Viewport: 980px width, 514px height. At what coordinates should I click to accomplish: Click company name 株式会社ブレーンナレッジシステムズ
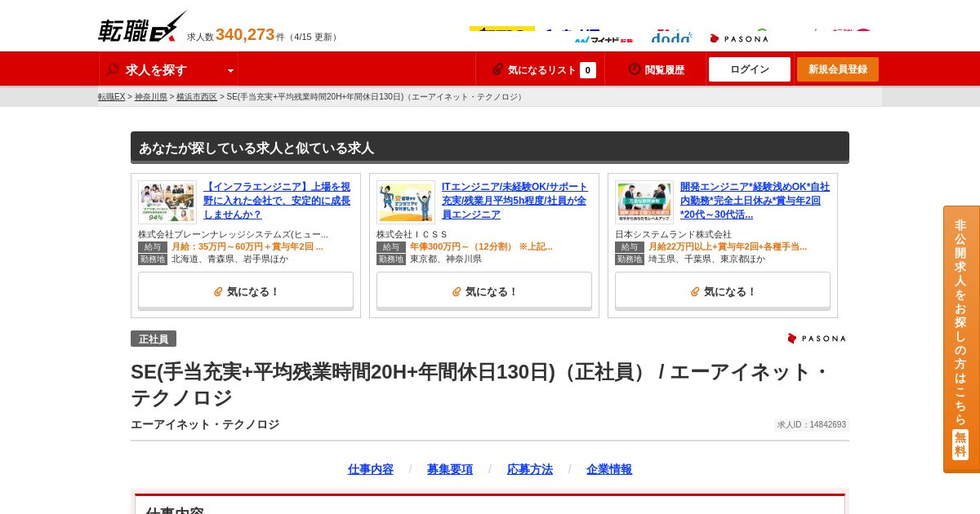(x=233, y=234)
